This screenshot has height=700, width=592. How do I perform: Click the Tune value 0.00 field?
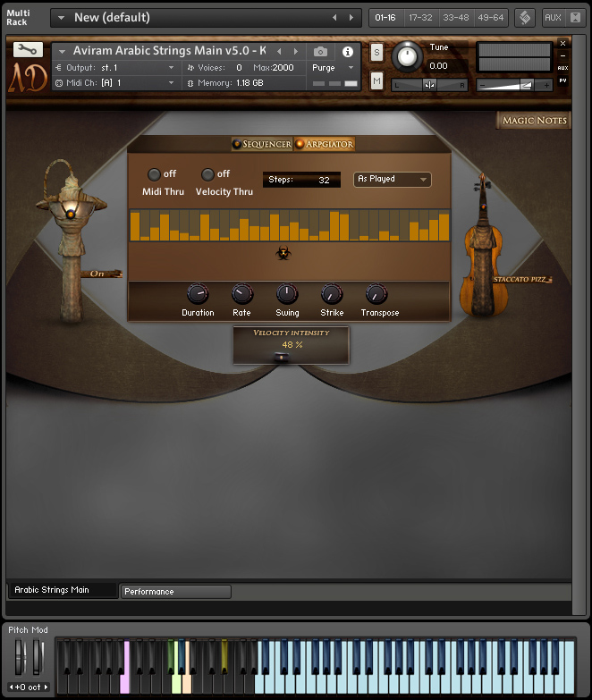(446, 66)
